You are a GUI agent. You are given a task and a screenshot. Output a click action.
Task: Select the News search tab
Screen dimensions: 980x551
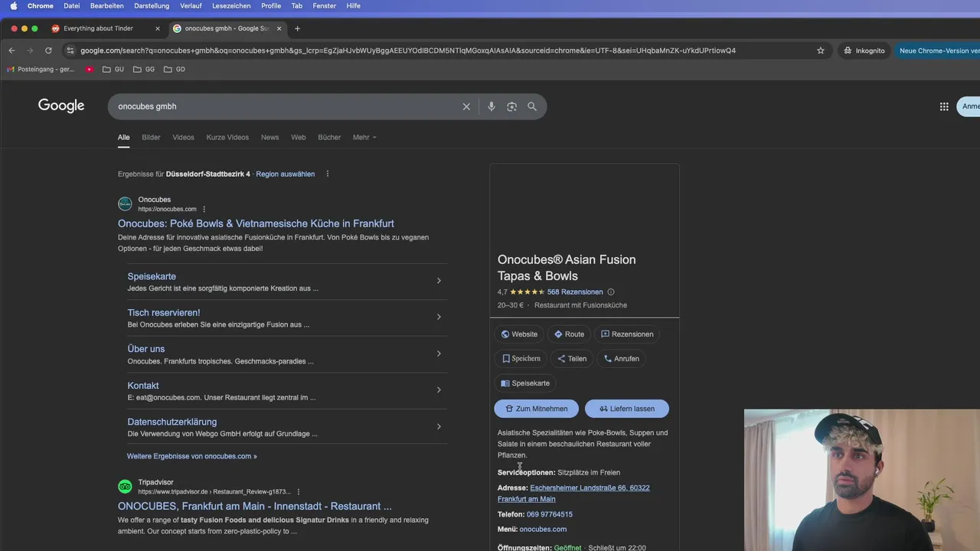(x=269, y=137)
